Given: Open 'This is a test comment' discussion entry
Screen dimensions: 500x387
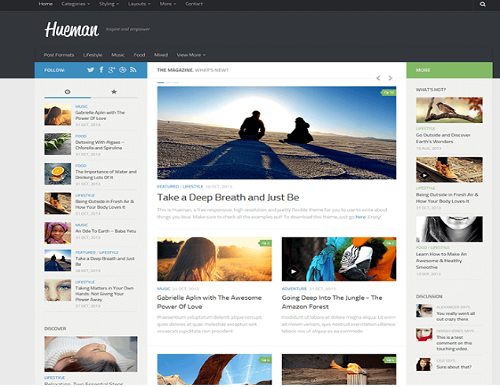Looking at the screenshot, I should pos(454,343).
